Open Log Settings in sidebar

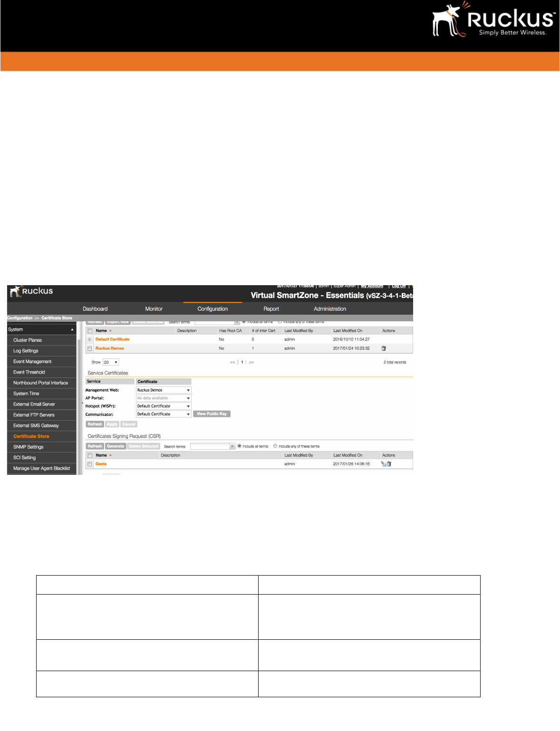click(x=41, y=351)
